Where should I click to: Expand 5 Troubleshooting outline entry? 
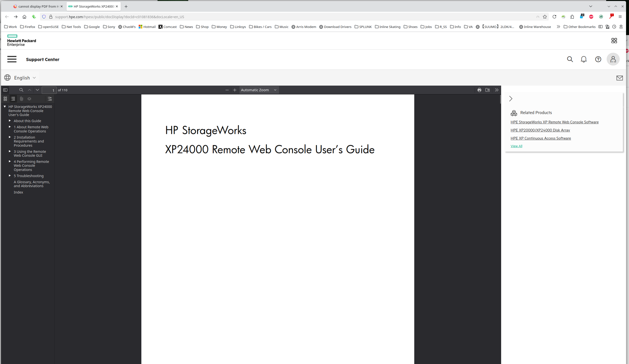10,176
